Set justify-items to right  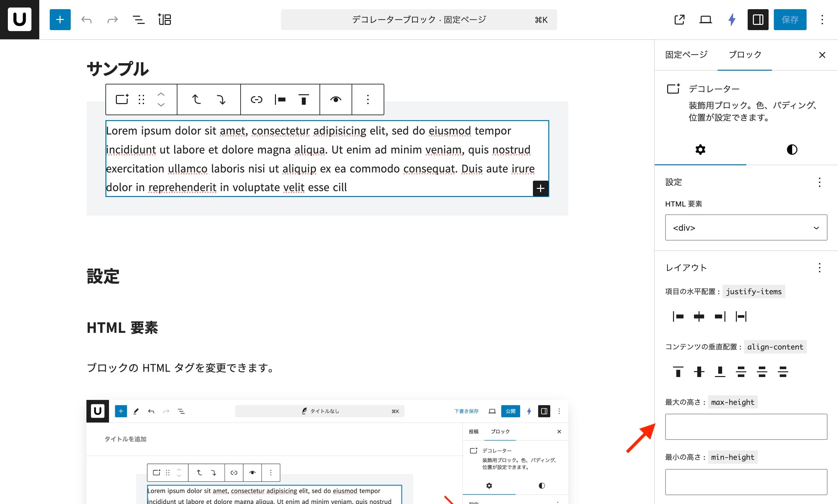pyautogui.click(x=720, y=316)
